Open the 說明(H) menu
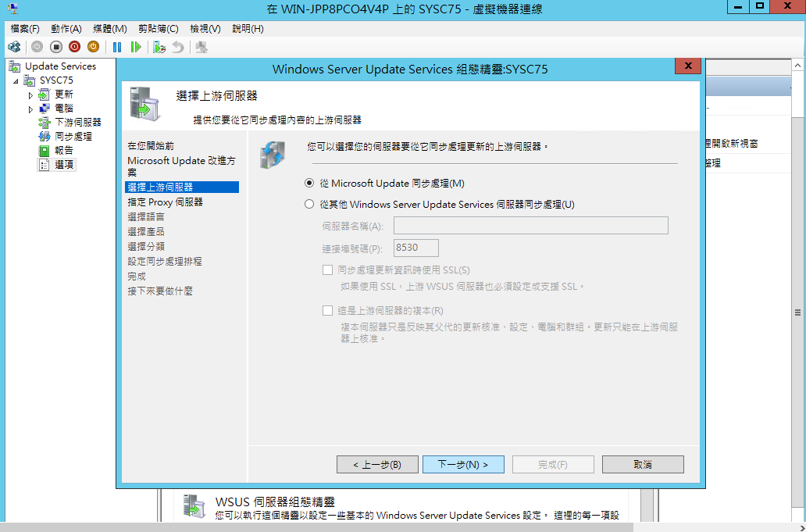This screenshot has width=806, height=532. pos(248,29)
